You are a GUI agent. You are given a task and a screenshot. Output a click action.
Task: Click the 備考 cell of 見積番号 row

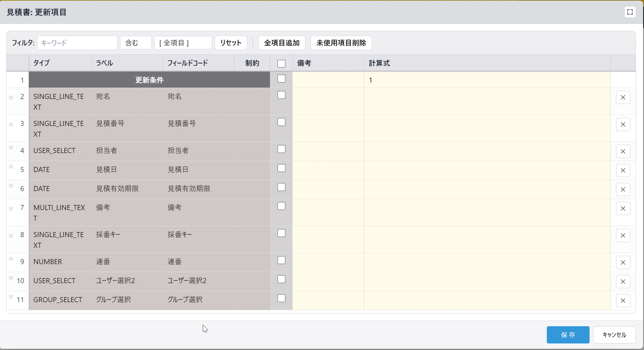328,128
